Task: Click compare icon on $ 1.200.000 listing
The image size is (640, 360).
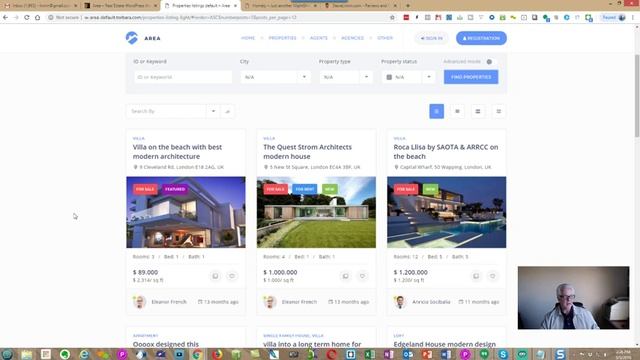Action: (476, 276)
